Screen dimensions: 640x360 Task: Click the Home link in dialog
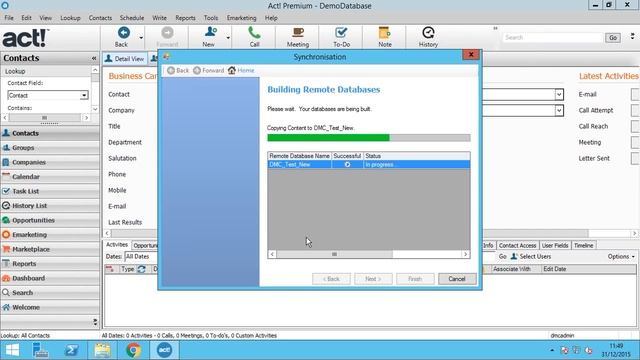pyautogui.click(x=246, y=70)
